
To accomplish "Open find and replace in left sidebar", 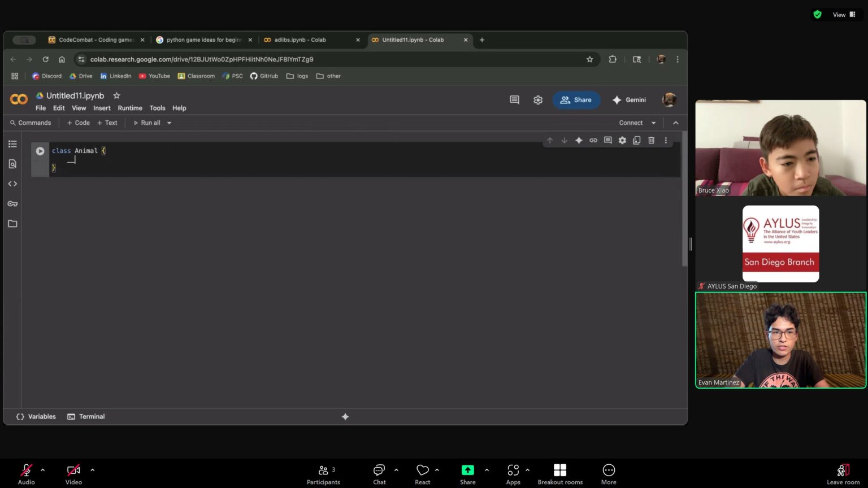I will (x=12, y=164).
